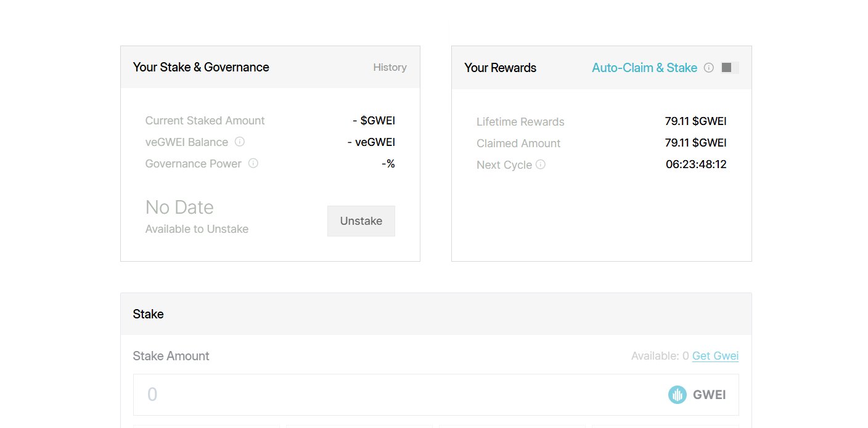Click the Lifetime Rewards 79.11 $GWEI value

[695, 121]
